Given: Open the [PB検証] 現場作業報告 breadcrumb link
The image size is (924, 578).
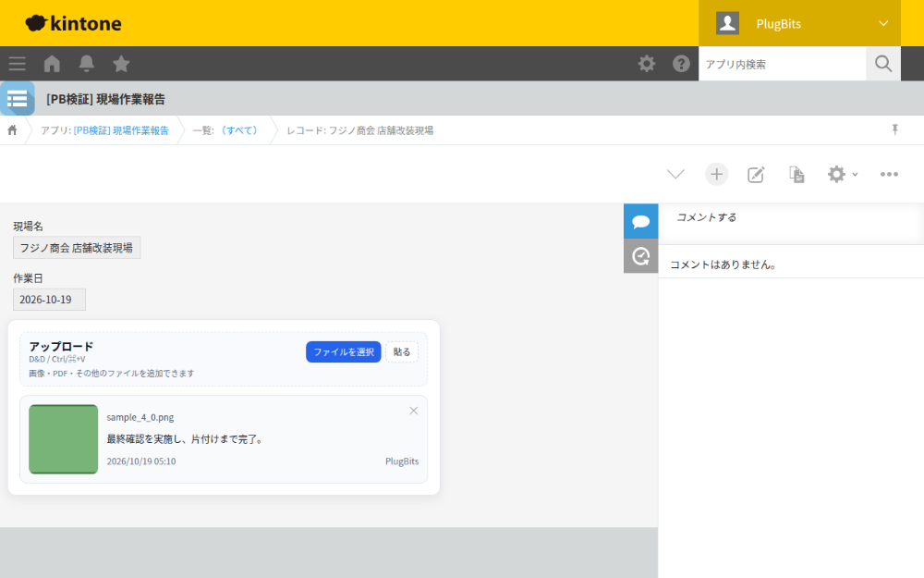Looking at the screenshot, I should pyautogui.click(x=121, y=130).
